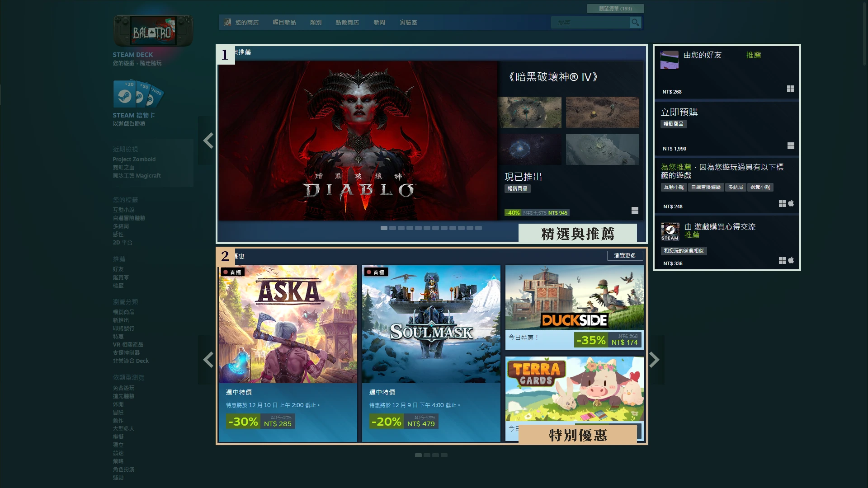
Task: Click the Windows platform icon on Diablo IV banner
Action: click(635, 210)
